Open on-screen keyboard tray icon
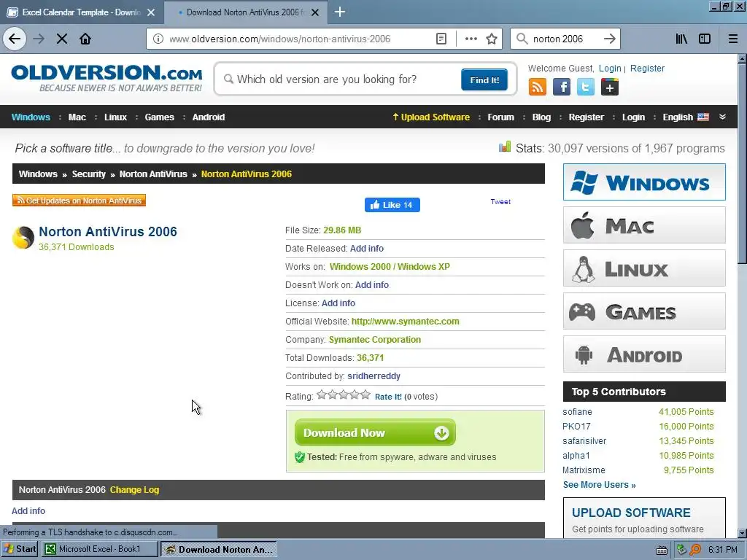 click(661, 550)
